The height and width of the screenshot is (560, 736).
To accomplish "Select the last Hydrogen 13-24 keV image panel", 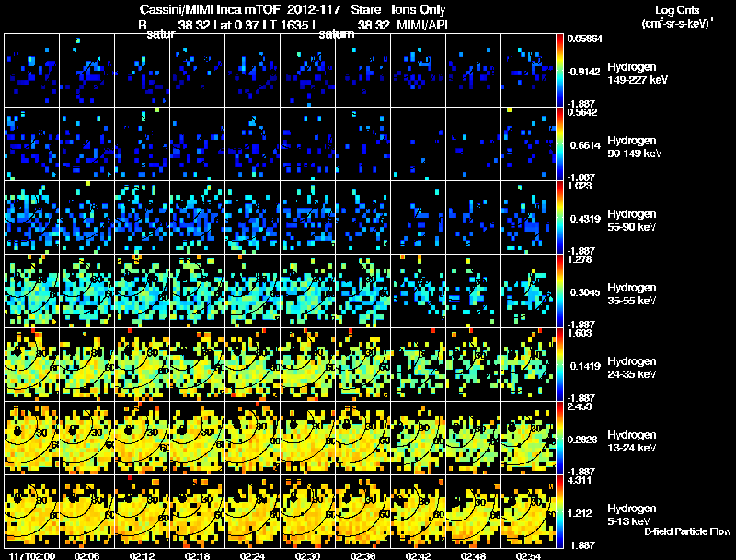I will (x=529, y=438).
